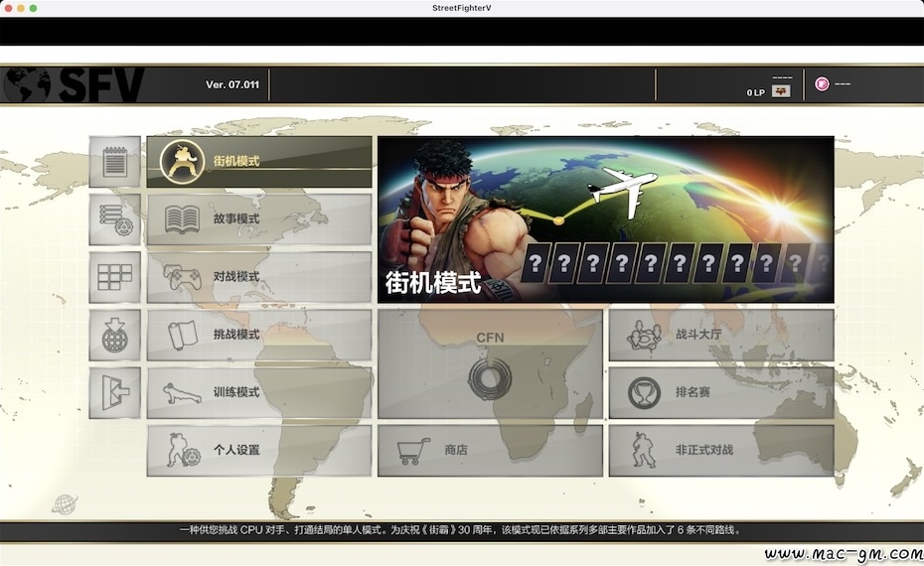Viewport: 924px width, 566px height.
Task: Click the push-up figure icon for training
Action: (182, 393)
